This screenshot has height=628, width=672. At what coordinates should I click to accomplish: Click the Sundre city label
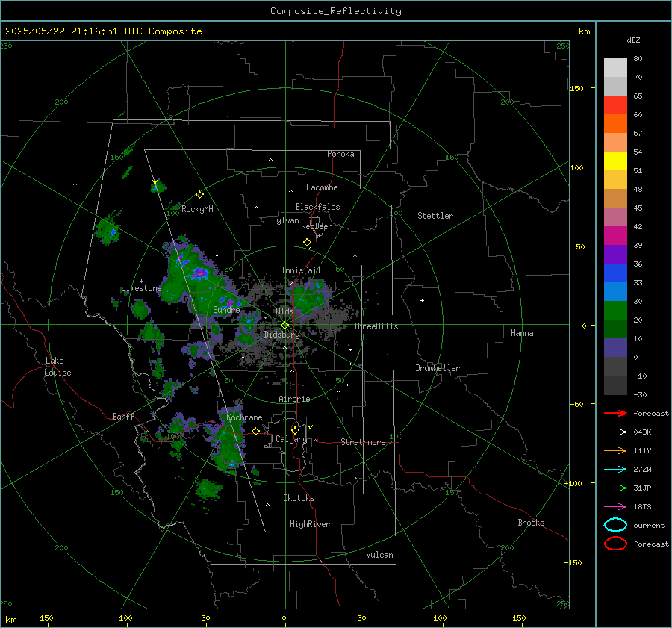226,309
